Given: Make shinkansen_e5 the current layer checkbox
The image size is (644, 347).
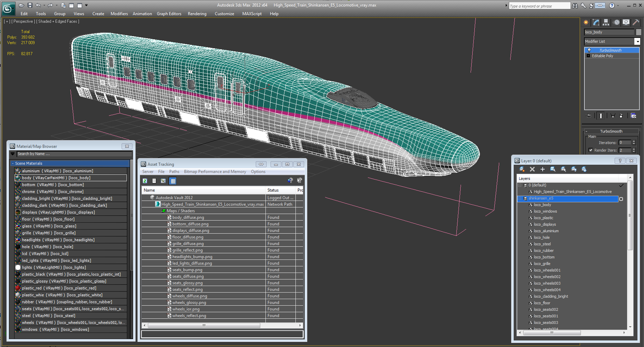Looking at the screenshot, I should tap(621, 199).
